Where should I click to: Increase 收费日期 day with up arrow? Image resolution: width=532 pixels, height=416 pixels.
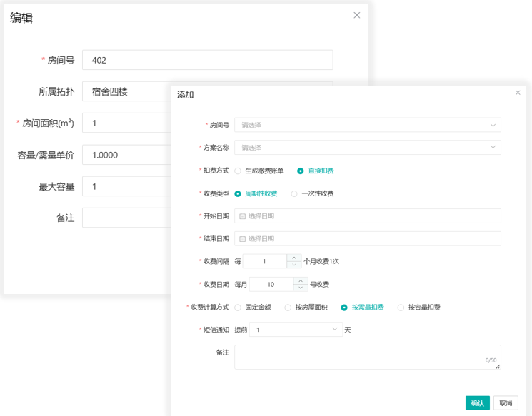tap(299, 280)
